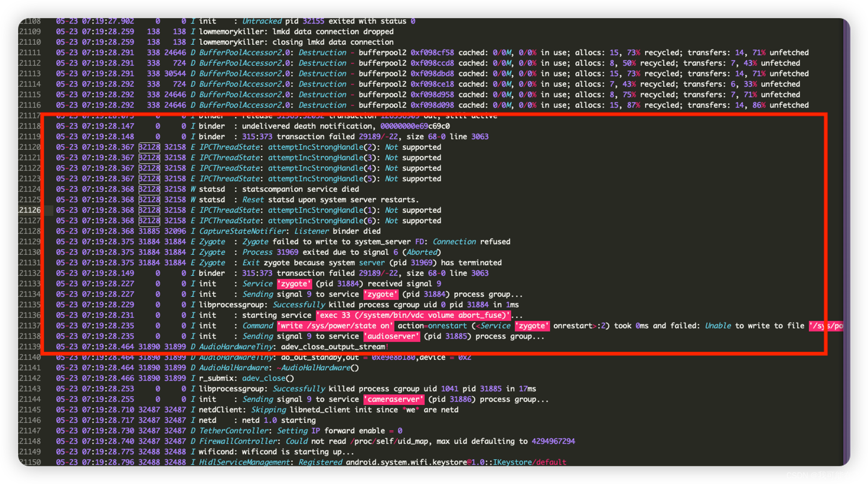Viewport: 868px width, 484px height.
Task: Click highlighted 'audioserver' text
Action: [391, 336]
